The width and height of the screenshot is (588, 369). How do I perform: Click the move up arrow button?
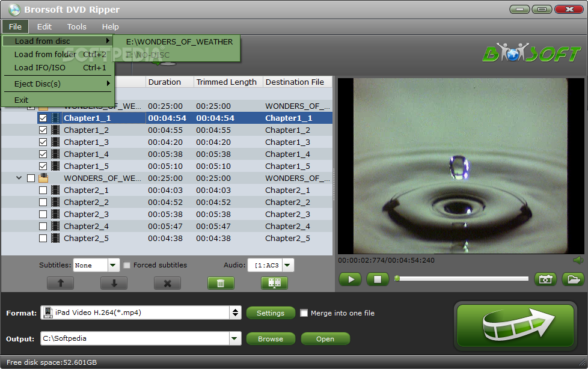tap(60, 283)
